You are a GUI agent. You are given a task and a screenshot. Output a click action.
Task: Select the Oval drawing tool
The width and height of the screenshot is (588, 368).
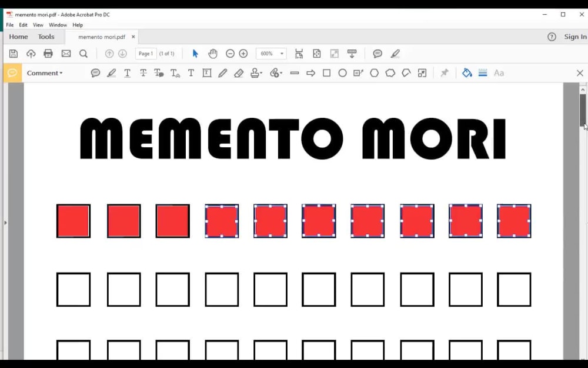(x=342, y=73)
